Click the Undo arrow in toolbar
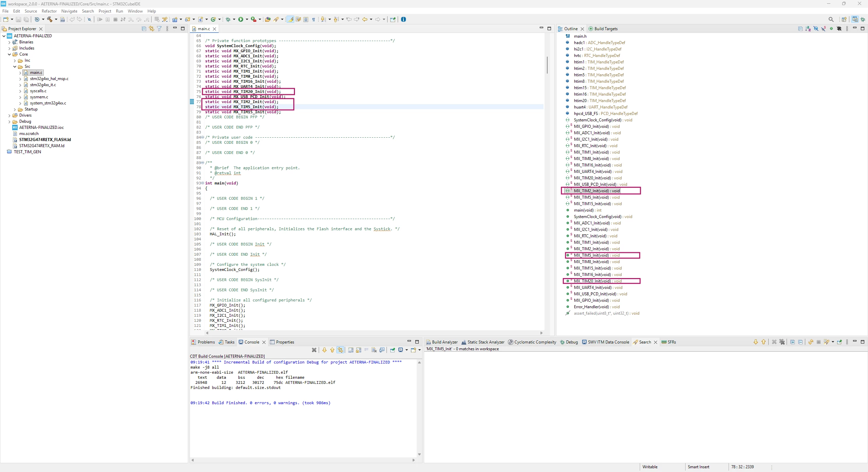The image size is (868, 472). coord(72,19)
